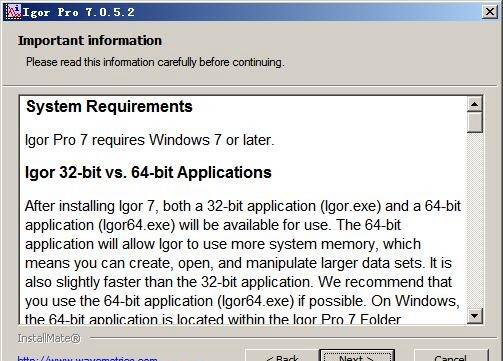503x361 pixels.
Task: Continue the installation with the Next button
Action: [357, 357]
